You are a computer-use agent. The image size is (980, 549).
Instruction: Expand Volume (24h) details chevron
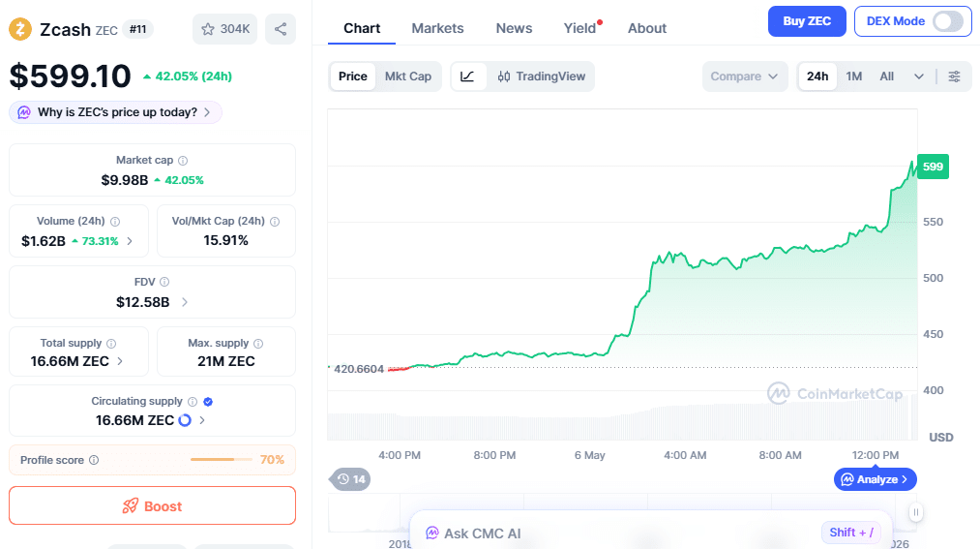(130, 241)
